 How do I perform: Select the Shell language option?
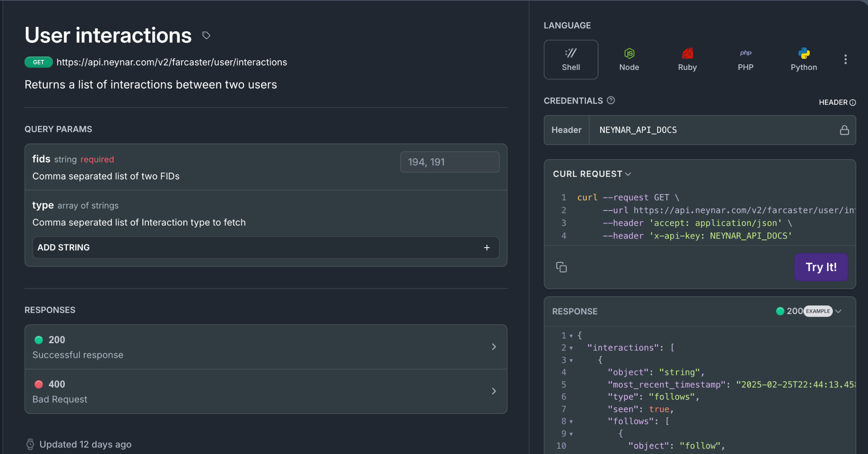pos(571,60)
